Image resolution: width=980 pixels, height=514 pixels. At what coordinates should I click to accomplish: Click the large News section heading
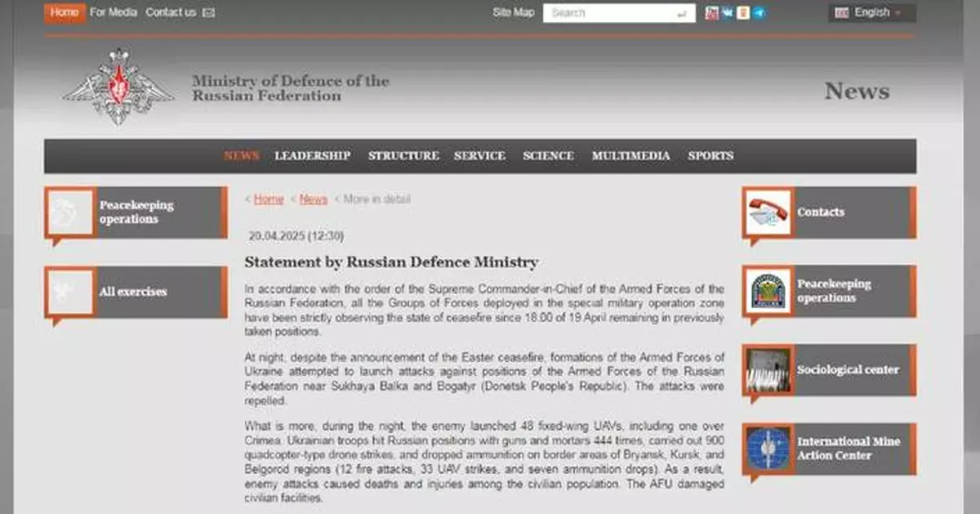tap(857, 91)
